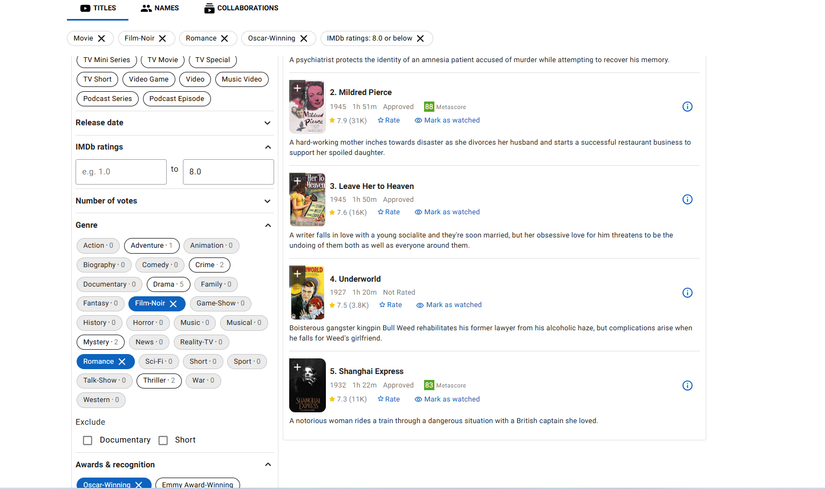Image resolution: width=825 pixels, height=489 pixels.
Task: Select the Crime genre chip
Action: [209, 265]
